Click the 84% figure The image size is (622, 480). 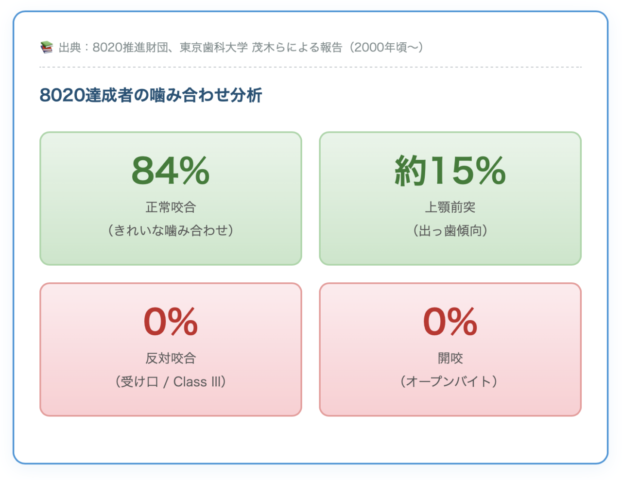[170, 172]
